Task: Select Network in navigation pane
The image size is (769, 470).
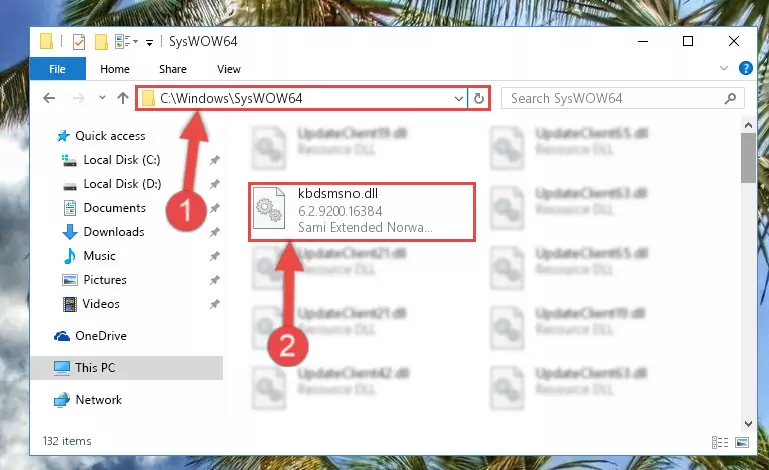Action: [x=99, y=400]
